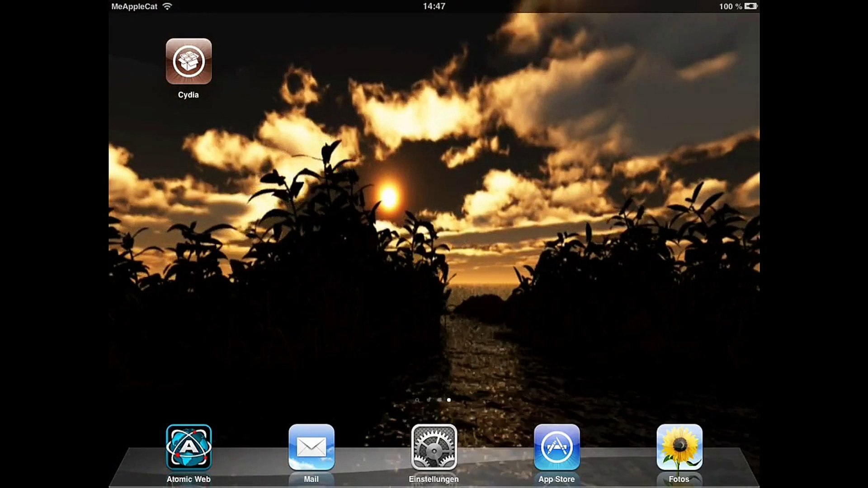Jump to second home page dot

[x=439, y=400]
